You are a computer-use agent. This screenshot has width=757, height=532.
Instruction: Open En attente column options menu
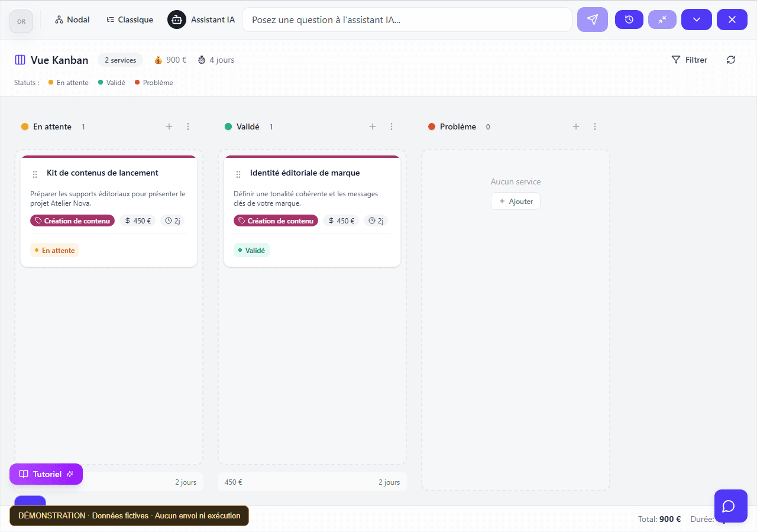(x=188, y=126)
